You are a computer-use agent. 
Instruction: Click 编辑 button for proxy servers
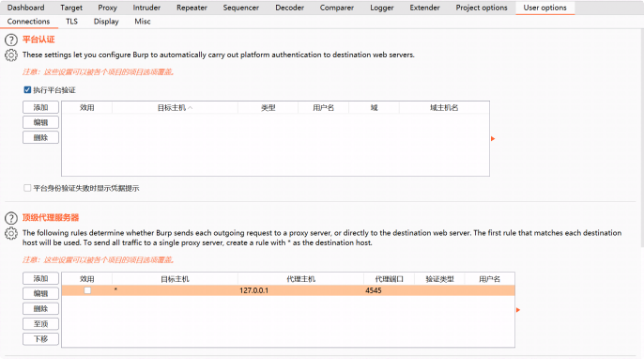coord(40,293)
